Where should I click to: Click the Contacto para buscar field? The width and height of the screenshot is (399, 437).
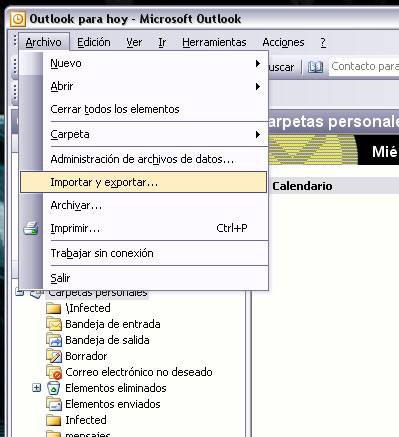pyautogui.click(x=364, y=67)
